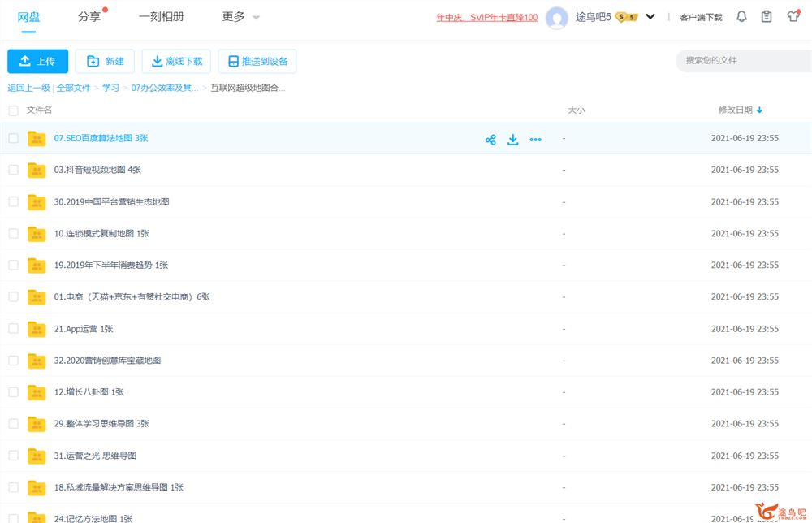Open the notification bell icon

pyautogui.click(x=741, y=17)
